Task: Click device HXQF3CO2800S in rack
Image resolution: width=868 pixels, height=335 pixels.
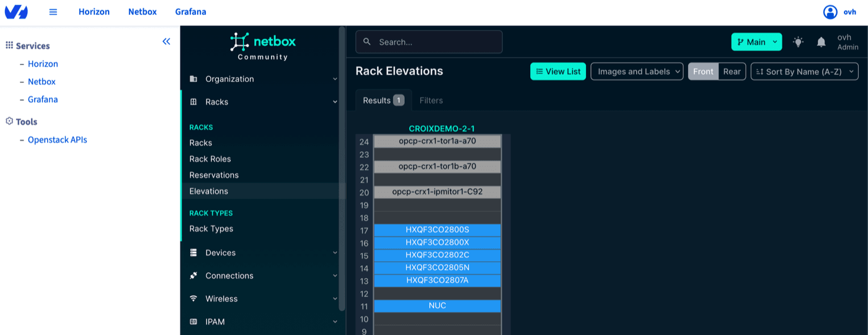Action: pos(437,230)
